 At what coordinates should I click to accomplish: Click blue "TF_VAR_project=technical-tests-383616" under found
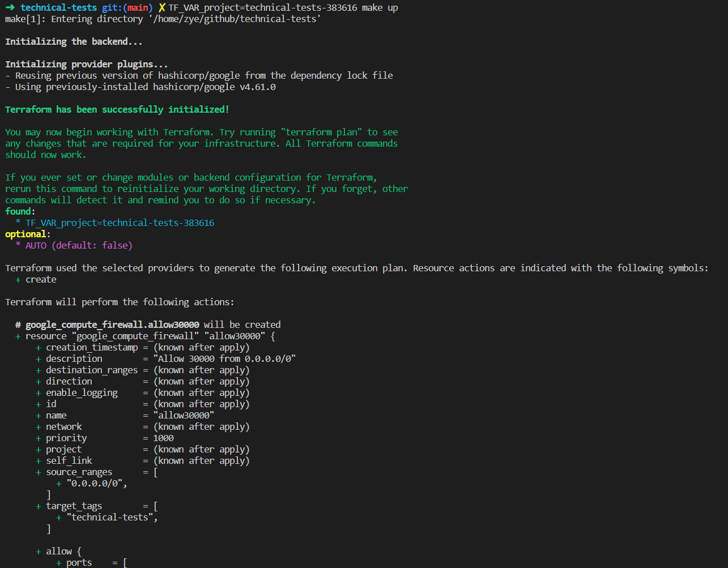coord(120,223)
